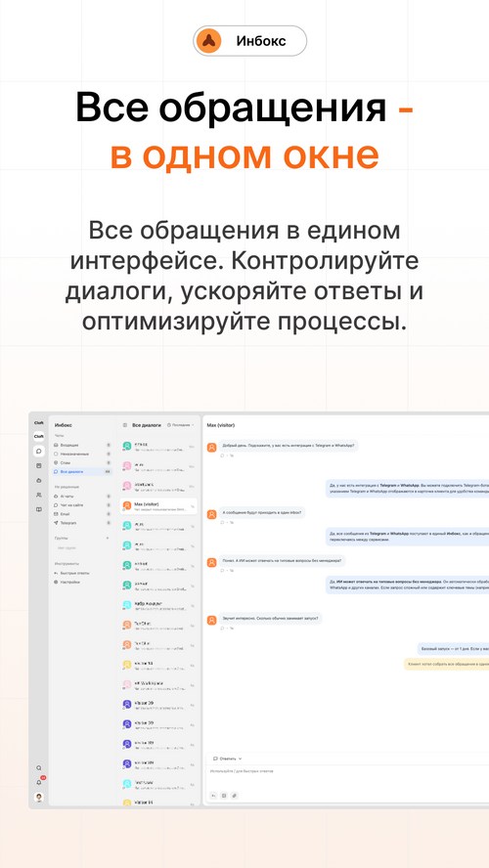The height and width of the screenshot is (868, 489).
Task: Add a group with plus next to Группы
Action: click(108, 538)
